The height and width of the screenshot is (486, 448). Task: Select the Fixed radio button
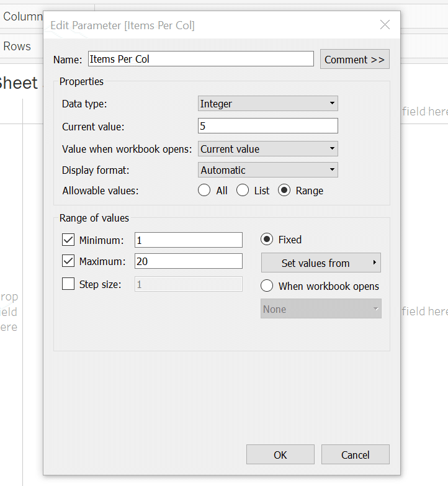pyautogui.click(x=267, y=240)
